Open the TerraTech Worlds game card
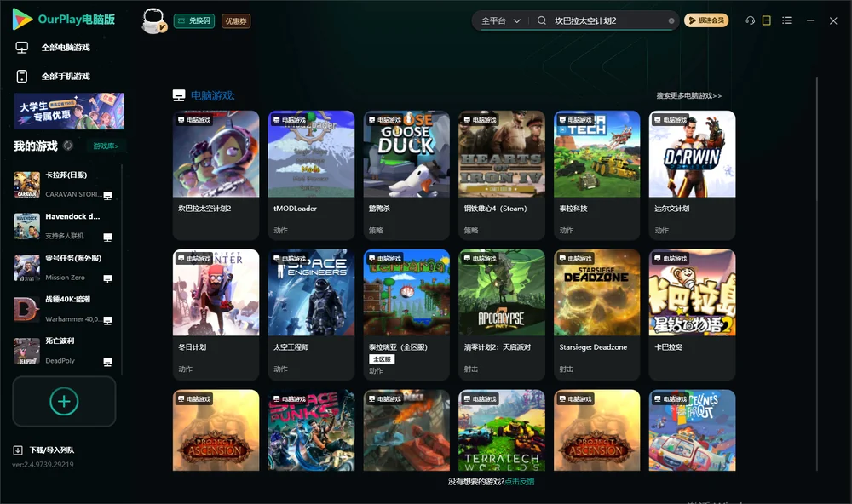Viewport: 852px width, 504px height. 502,430
